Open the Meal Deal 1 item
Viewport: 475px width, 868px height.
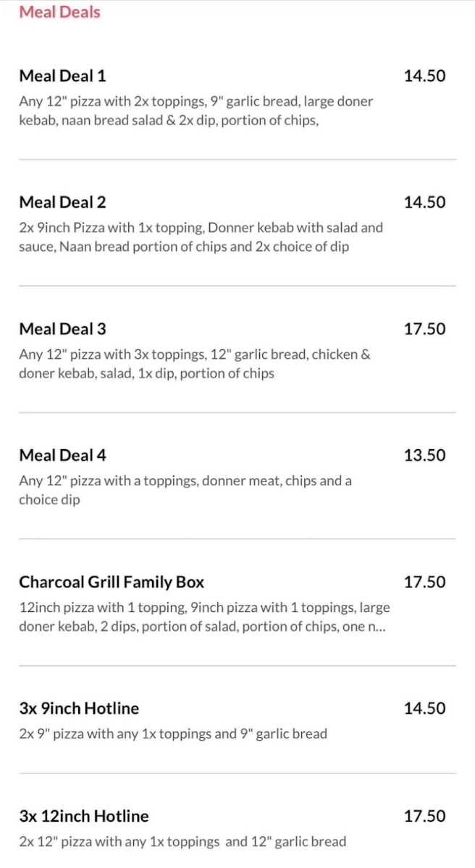tap(62, 76)
